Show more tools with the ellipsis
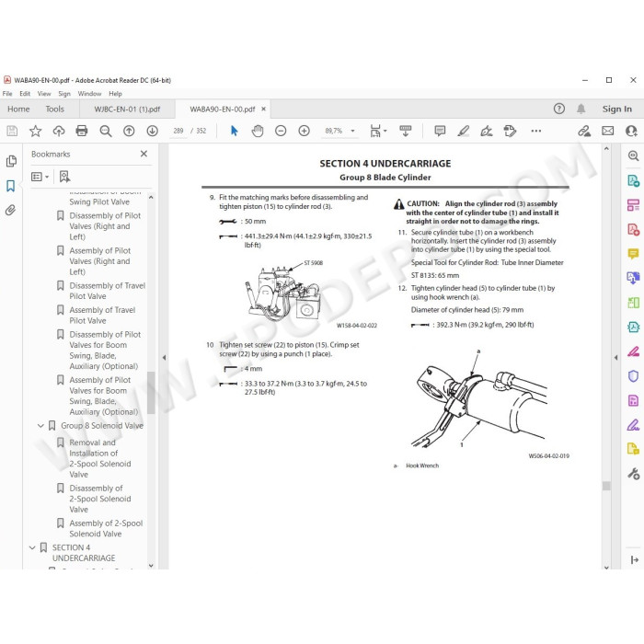The width and height of the screenshot is (644, 644). (536, 131)
